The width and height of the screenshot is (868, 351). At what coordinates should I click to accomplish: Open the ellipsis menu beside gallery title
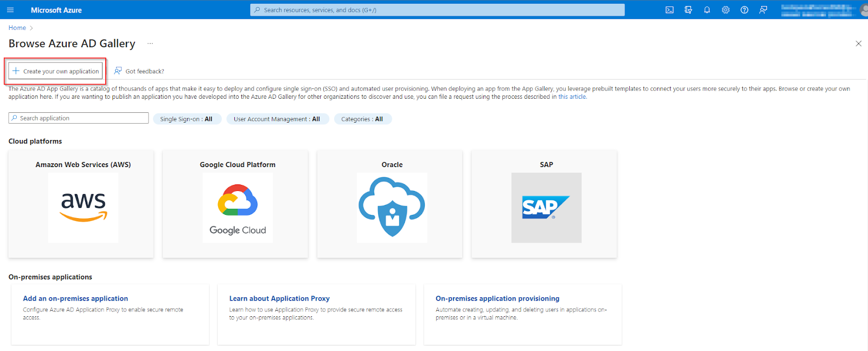[150, 43]
